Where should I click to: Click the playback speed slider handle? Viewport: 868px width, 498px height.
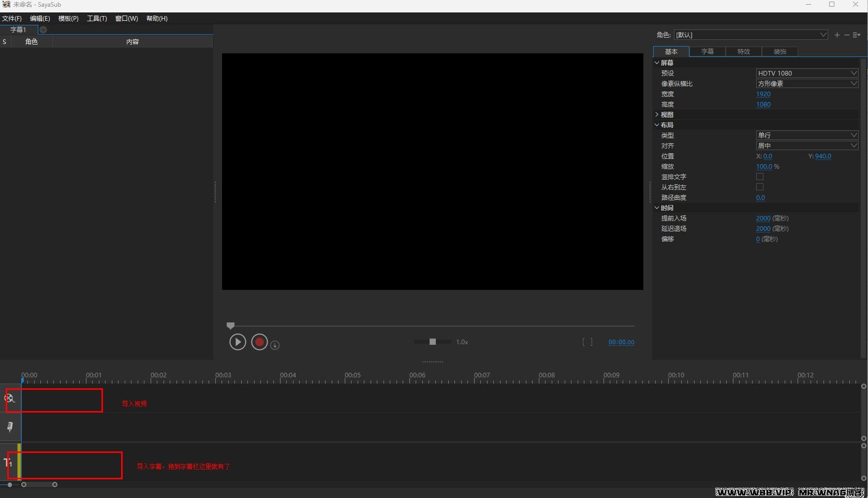(x=433, y=342)
